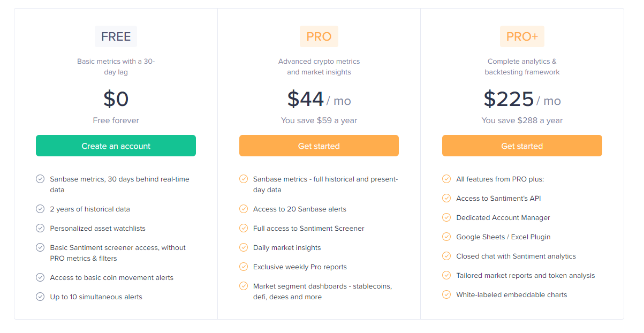The image size is (644, 333).
Task: Click the PRO plan badge
Action: pyautogui.click(x=319, y=36)
